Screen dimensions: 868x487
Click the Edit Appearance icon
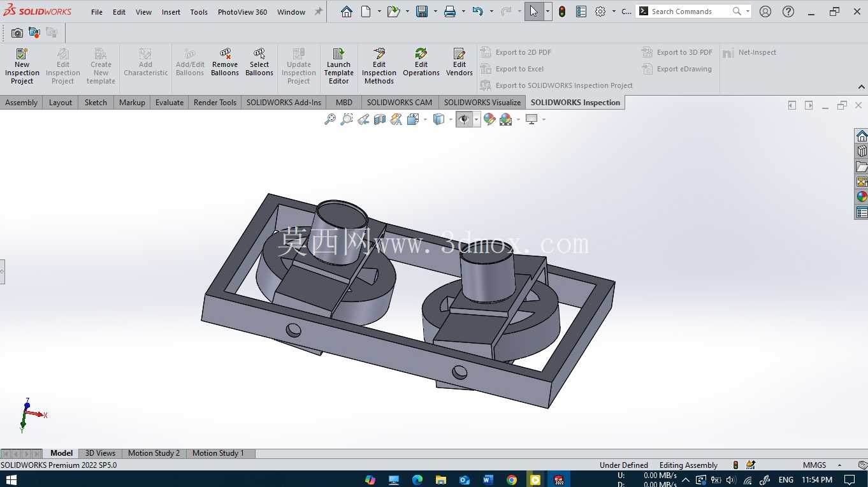click(x=489, y=119)
